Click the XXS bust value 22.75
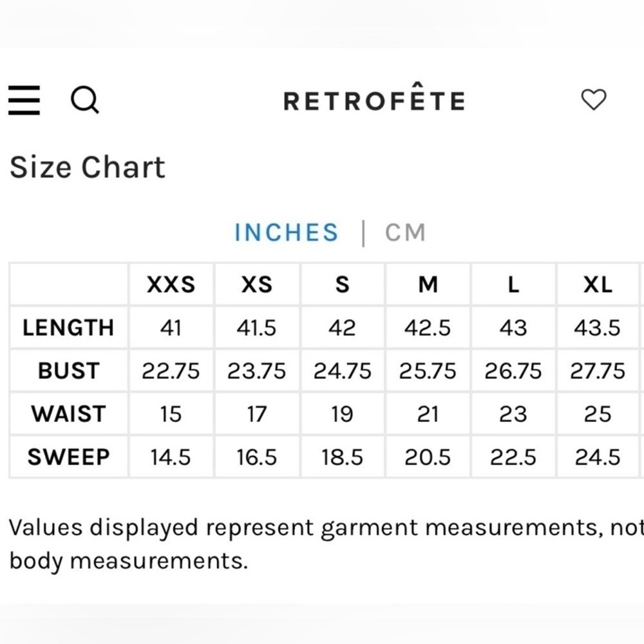The height and width of the screenshot is (644, 644). pos(171,371)
